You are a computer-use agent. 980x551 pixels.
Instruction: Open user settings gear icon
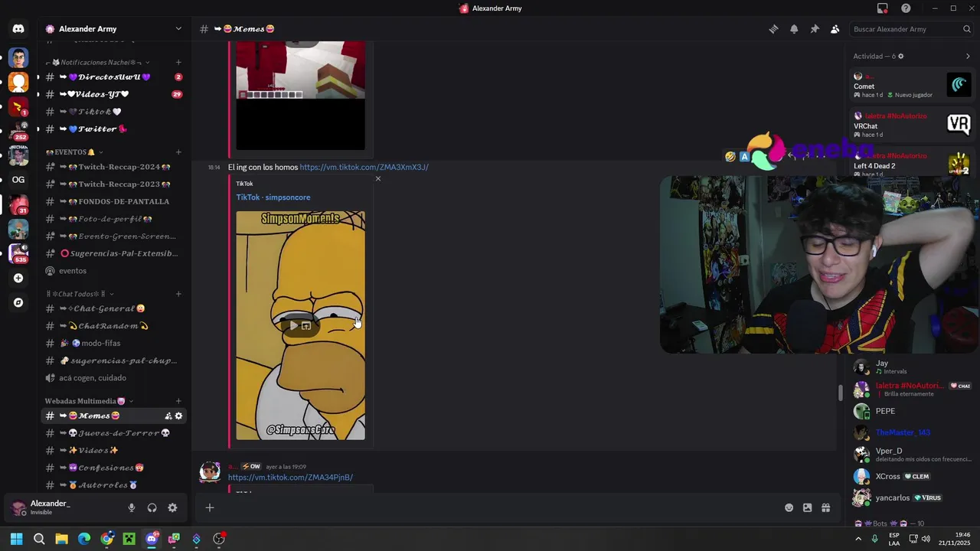point(172,507)
